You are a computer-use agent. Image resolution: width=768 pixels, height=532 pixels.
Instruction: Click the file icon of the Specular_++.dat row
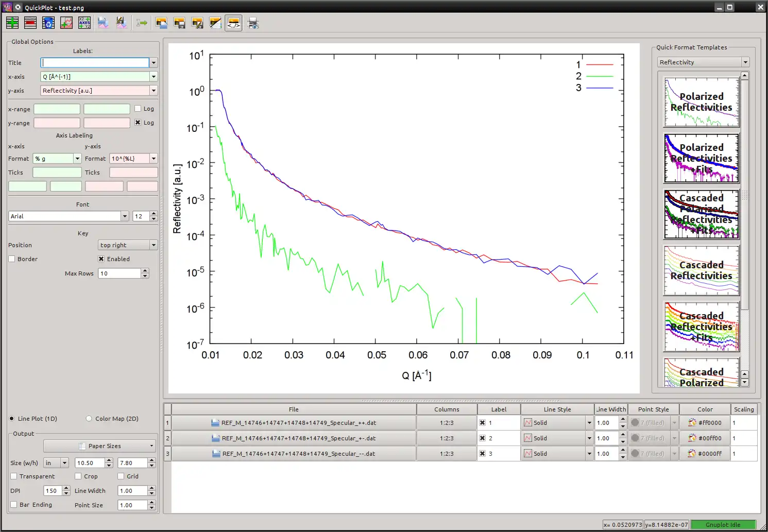tap(215, 423)
